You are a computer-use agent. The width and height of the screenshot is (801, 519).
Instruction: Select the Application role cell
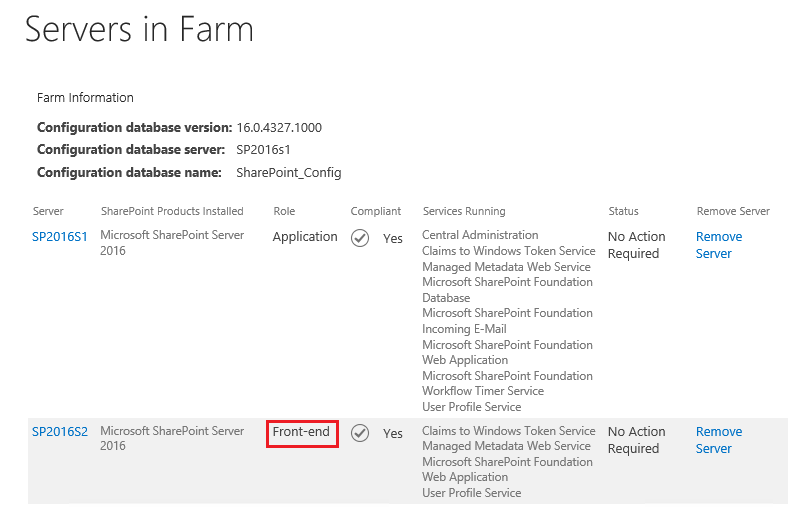click(x=305, y=237)
